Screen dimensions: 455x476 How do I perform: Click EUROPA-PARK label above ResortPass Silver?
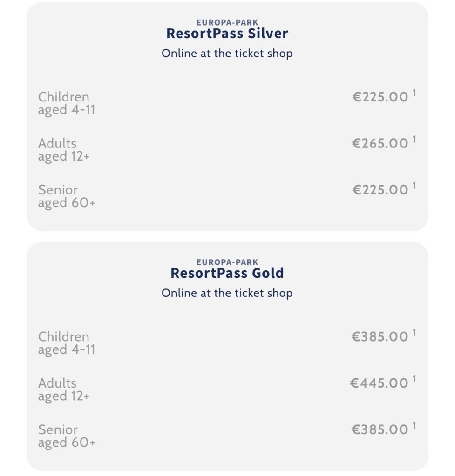227,22
